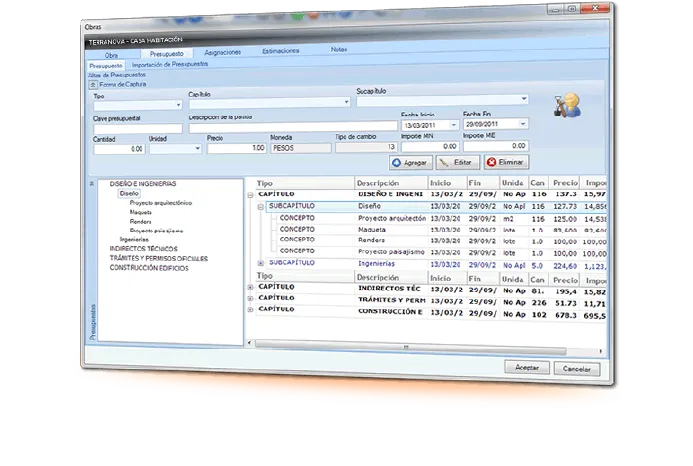Viewport: 693px width, 466px height.
Task: Select TRÁMITES Y PERMISOS OFICIALES node
Action: pyautogui.click(x=159, y=258)
